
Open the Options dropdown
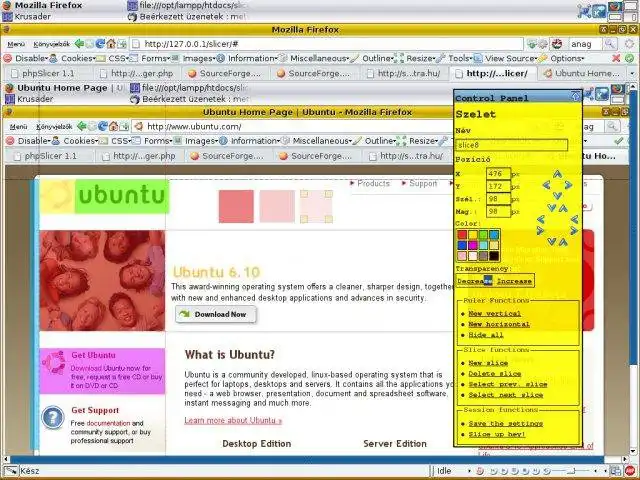point(562,58)
